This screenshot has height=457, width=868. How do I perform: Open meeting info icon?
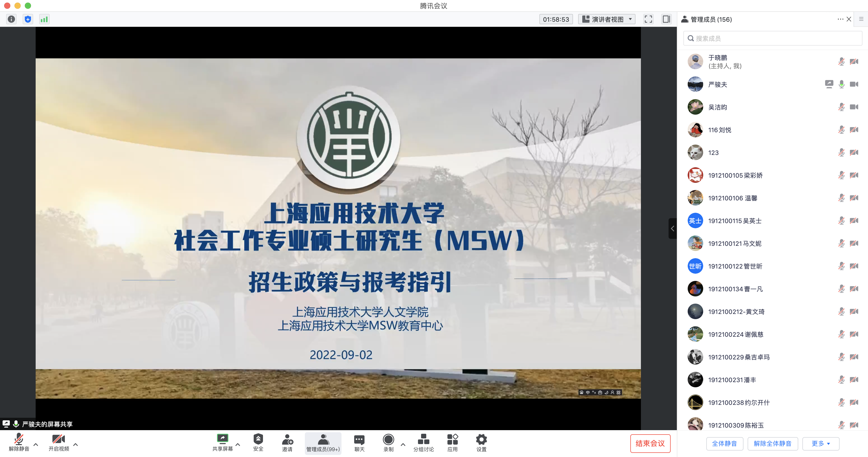pyautogui.click(x=11, y=19)
